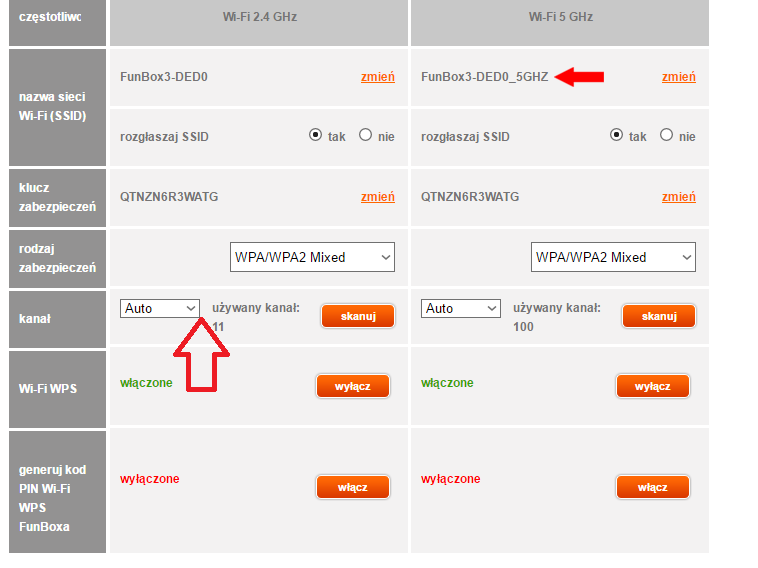The width and height of the screenshot is (758, 568).
Task: Click 'zmień' link for 5 GHz SSID name
Action: pos(678,77)
